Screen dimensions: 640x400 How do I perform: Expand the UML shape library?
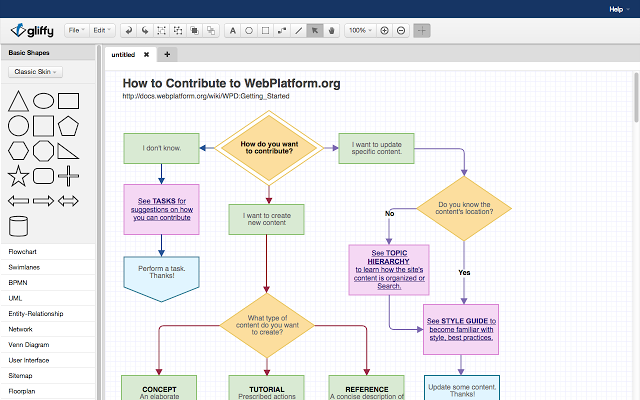(14, 298)
